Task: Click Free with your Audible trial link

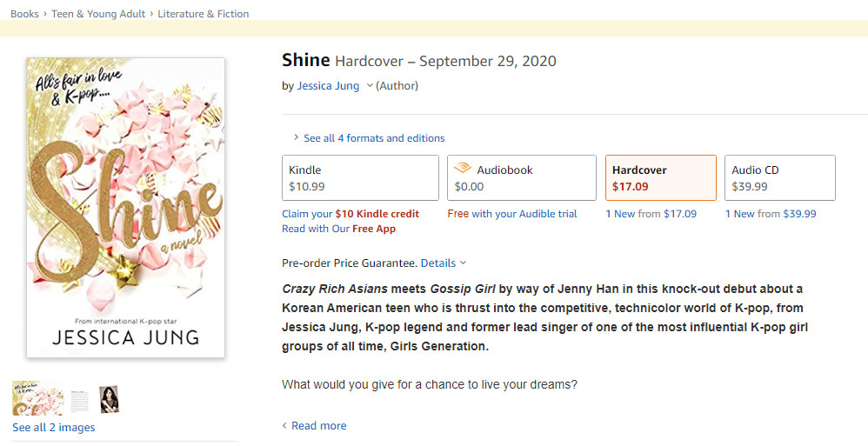Action: 512,214
